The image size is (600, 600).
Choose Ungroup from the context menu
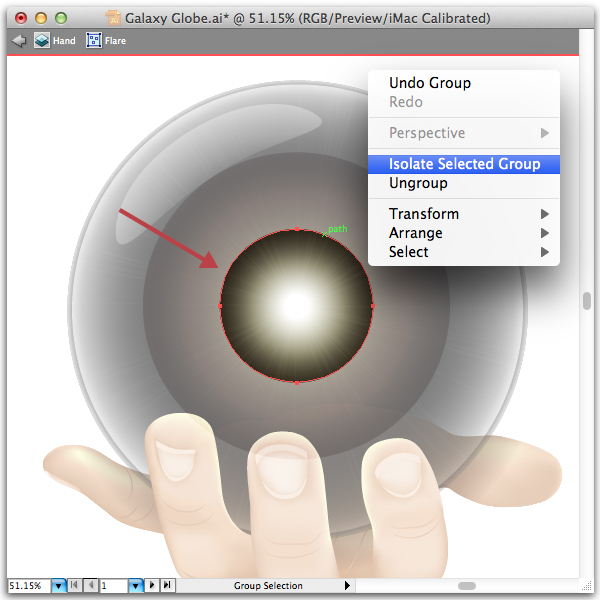(464, 183)
